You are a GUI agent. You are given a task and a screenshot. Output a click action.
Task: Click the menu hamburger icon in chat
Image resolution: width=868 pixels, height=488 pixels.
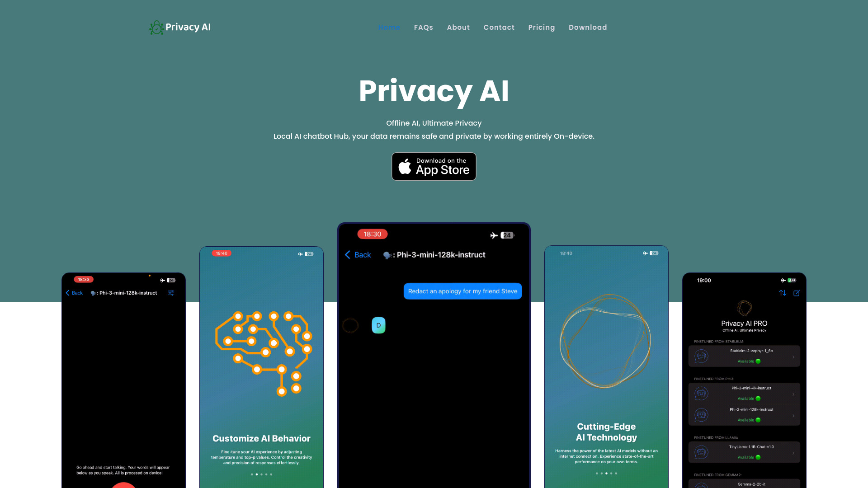(x=171, y=292)
